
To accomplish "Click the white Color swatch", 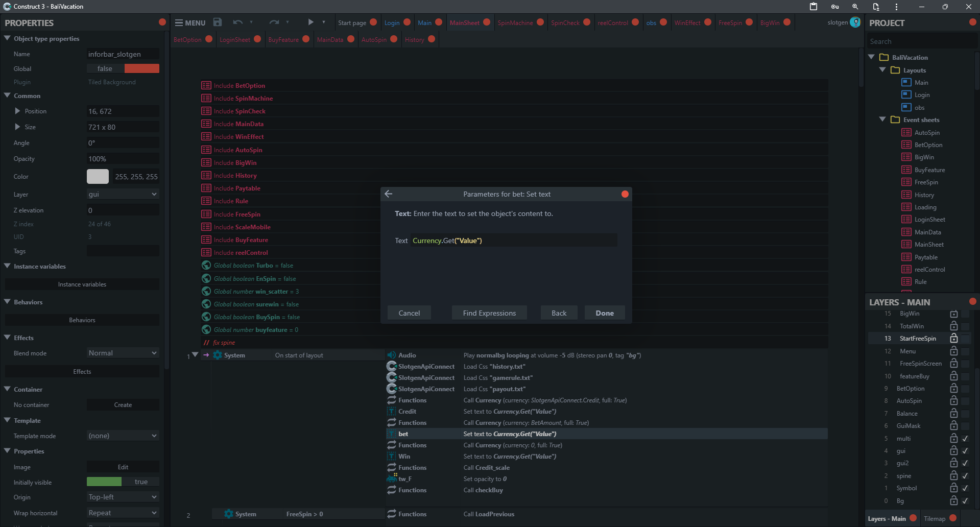I will click(98, 176).
